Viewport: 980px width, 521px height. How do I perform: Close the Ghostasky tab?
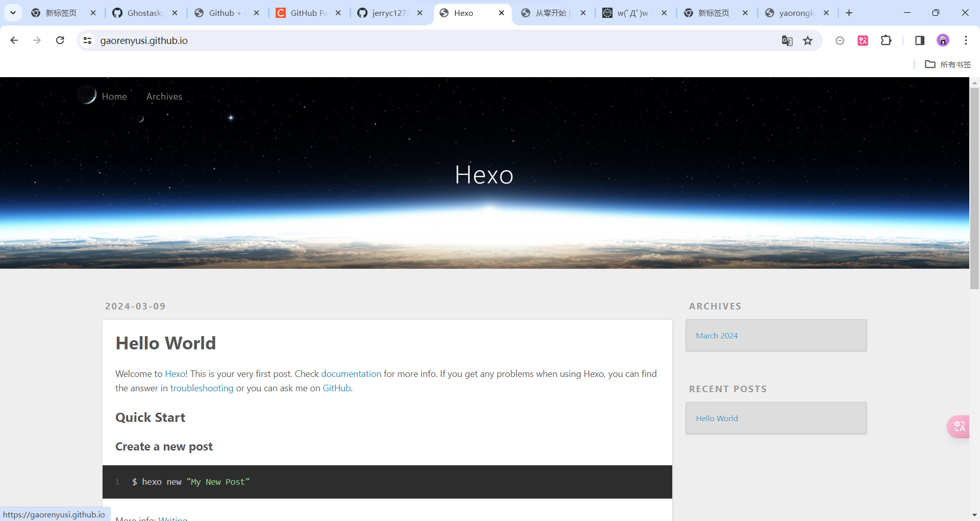click(175, 13)
